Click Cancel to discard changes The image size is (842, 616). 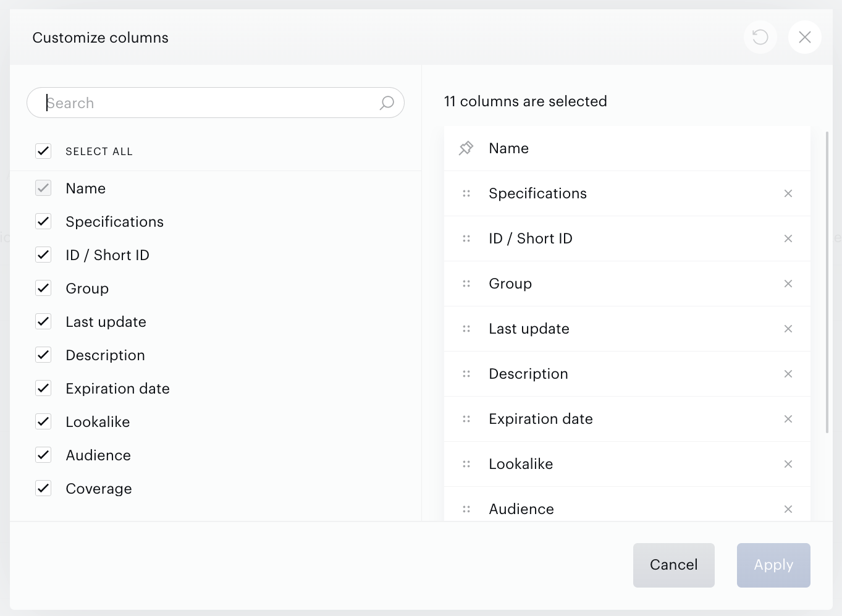(x=673, y=565)
